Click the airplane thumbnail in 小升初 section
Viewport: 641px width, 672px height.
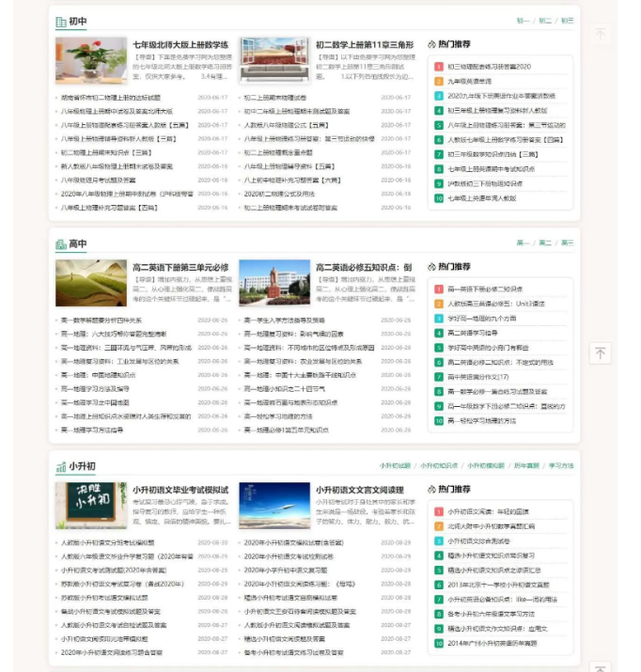274,506
